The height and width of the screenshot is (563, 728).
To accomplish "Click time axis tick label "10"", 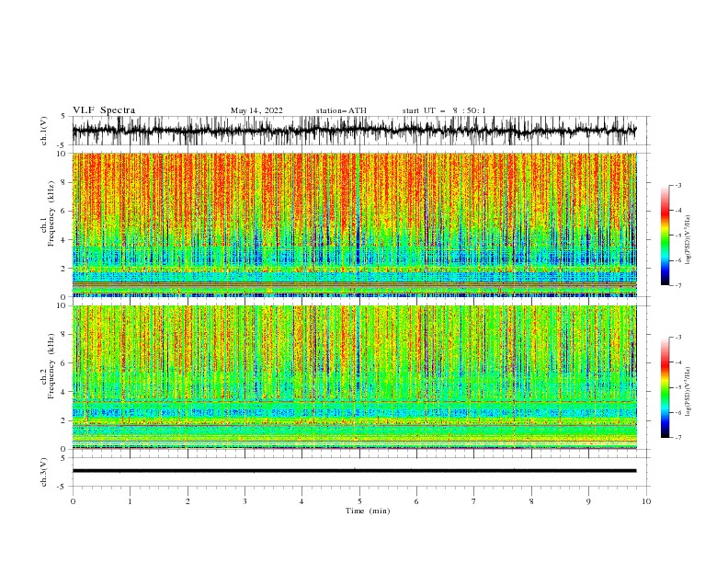I will 646,501.
